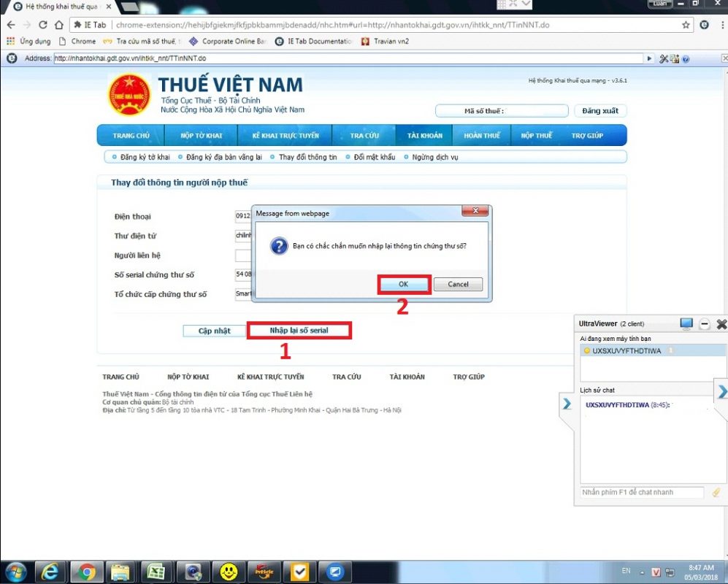Click the Đăng xuất button
The image size is (728, 584).
click(x=600, y=111)
